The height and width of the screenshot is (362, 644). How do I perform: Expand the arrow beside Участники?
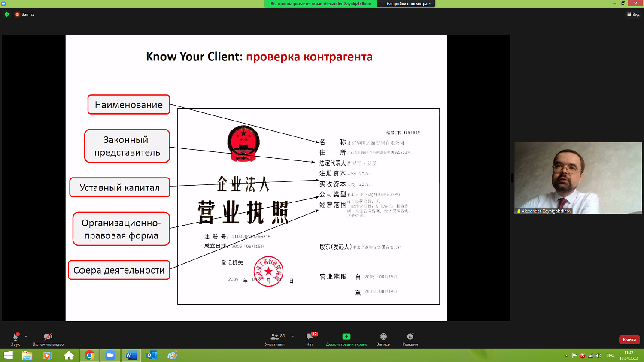(x=292, y=337)
